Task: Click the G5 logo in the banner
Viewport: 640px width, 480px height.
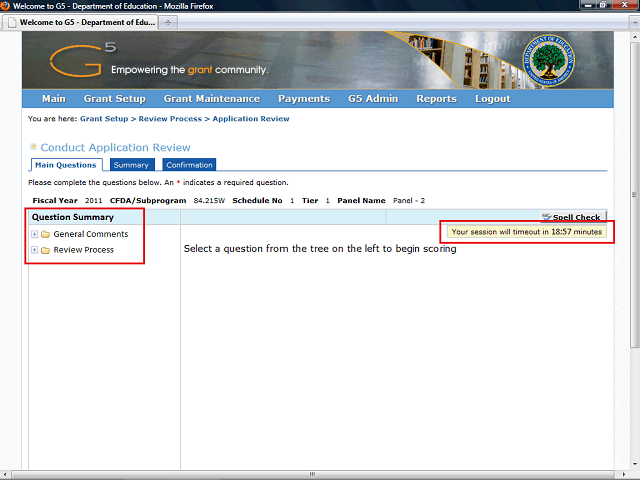Action: pos(83,60)
